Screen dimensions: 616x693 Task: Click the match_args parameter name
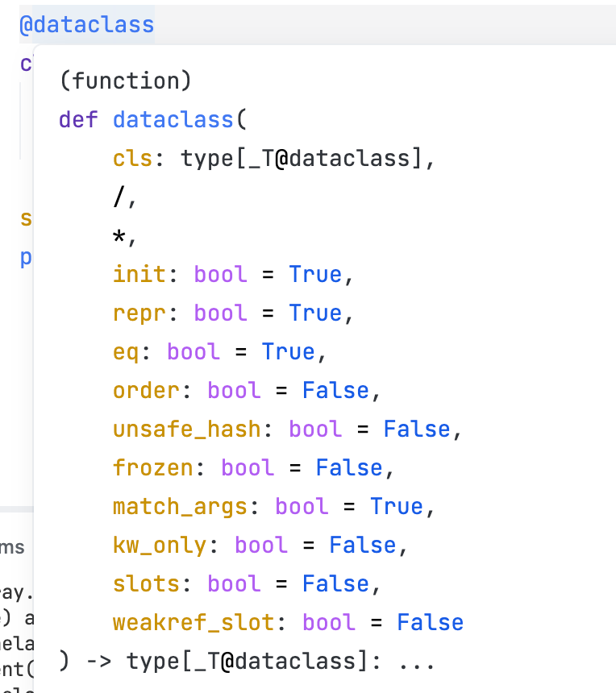[x=180, y=507]
